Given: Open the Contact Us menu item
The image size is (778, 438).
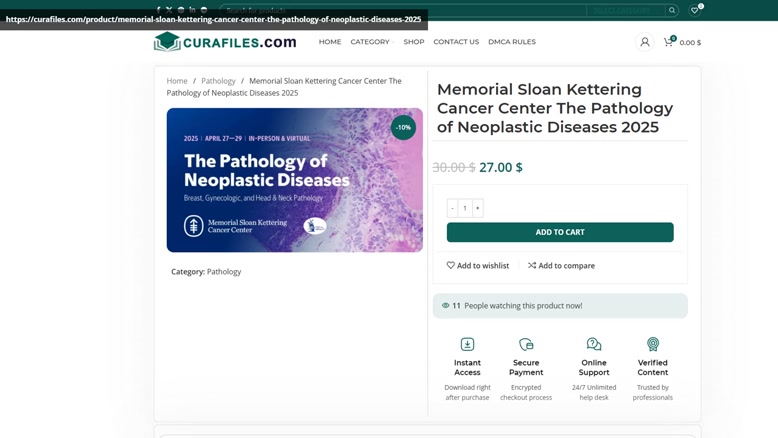Looking at the screenshot, I should coord(456,42).
